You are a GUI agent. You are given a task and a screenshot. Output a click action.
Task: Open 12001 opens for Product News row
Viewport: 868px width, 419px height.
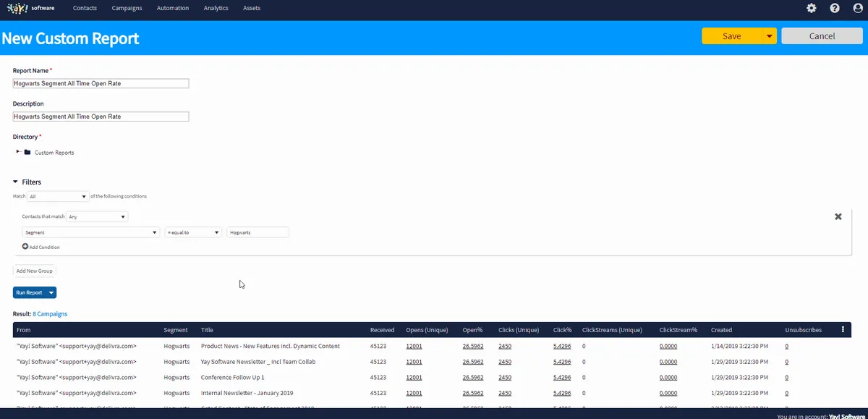414,346
